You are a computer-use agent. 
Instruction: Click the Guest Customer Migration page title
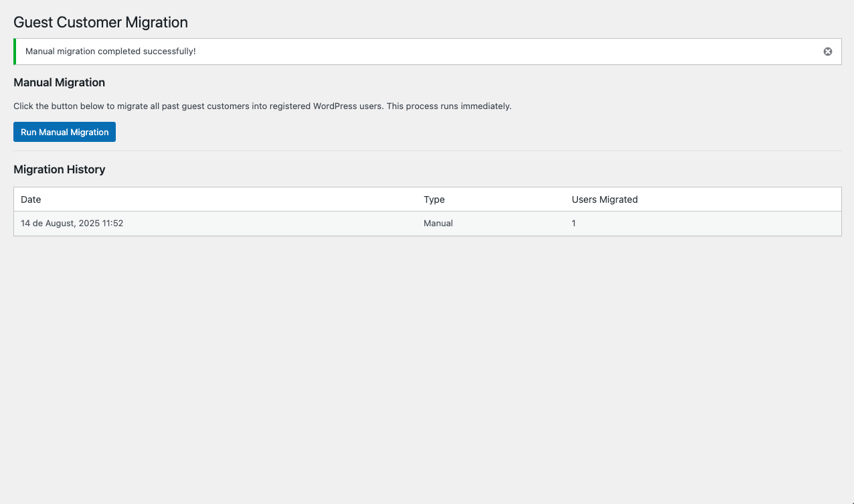(x=100, y=22)
